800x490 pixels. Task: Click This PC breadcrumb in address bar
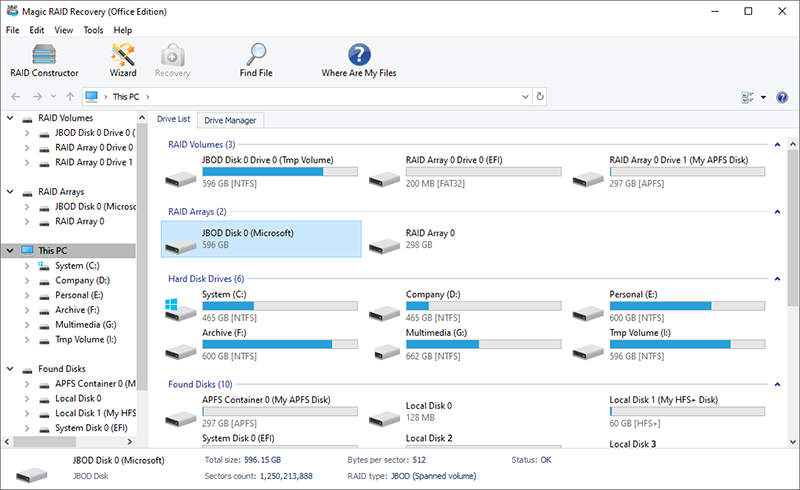click(x=126, y=96)
